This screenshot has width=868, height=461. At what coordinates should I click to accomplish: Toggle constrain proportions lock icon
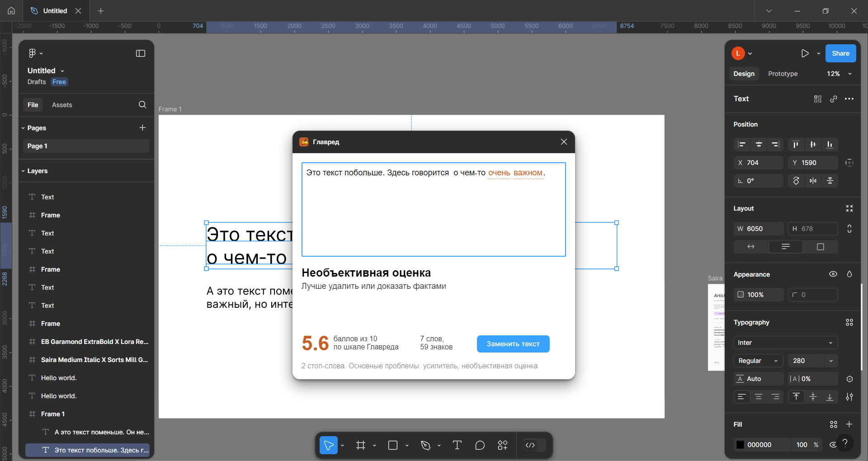(849, 229)
